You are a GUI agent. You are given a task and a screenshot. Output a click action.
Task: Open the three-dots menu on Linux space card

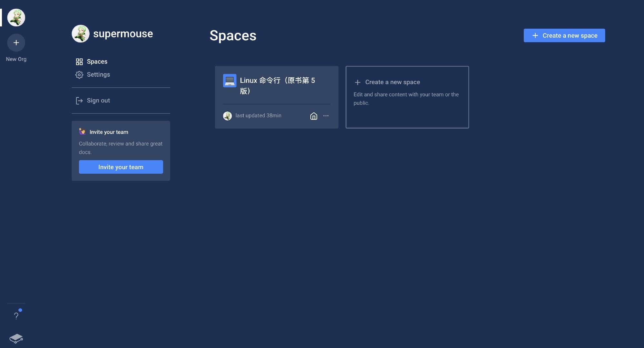pos(326,116)
